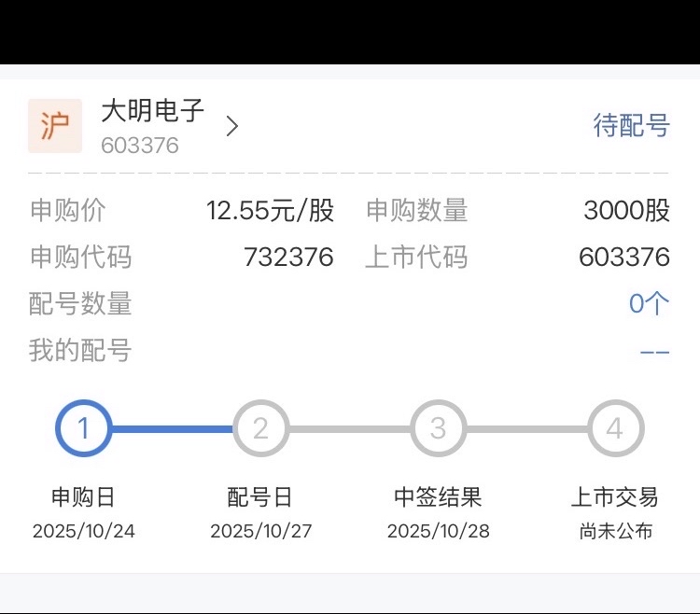The height and width of the screenshot is (614, 700).
Task: Tap the 上市交易 尚未公布 label
Action: [x=615, y=532]
